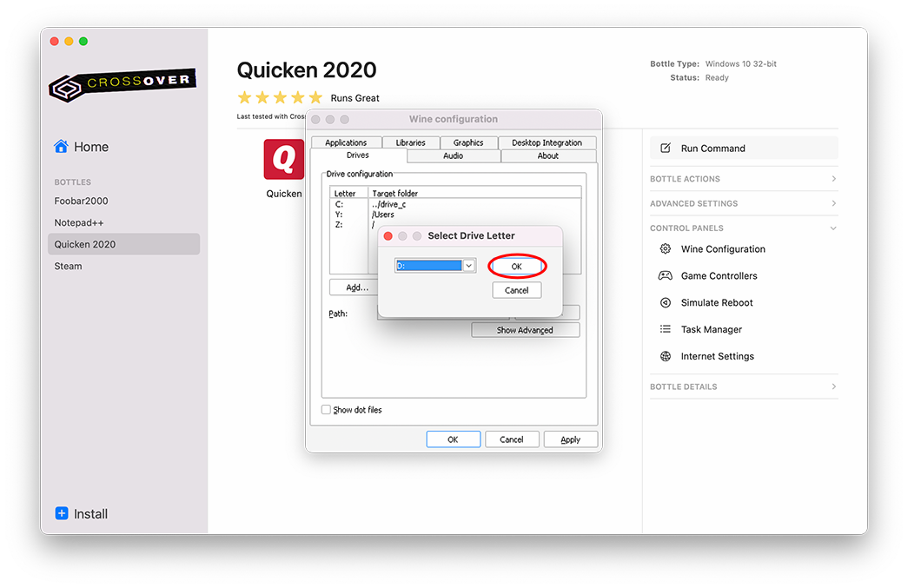
Task: Click the Quicken 2020 page title
Action: 307,70
